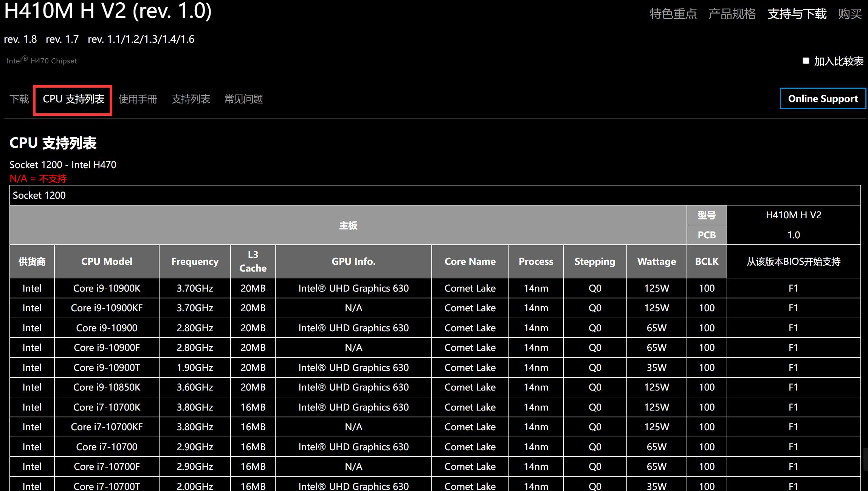The image size is (868, 491).
Task: Select 支持与下载 in the header menu
Action: coord(797,14)
